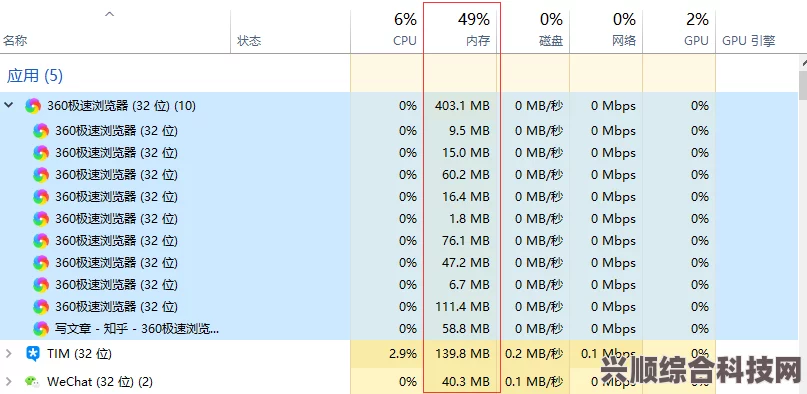Expand the WeChat (32 位) process group
807x394 pixels.
click(8, 382)
